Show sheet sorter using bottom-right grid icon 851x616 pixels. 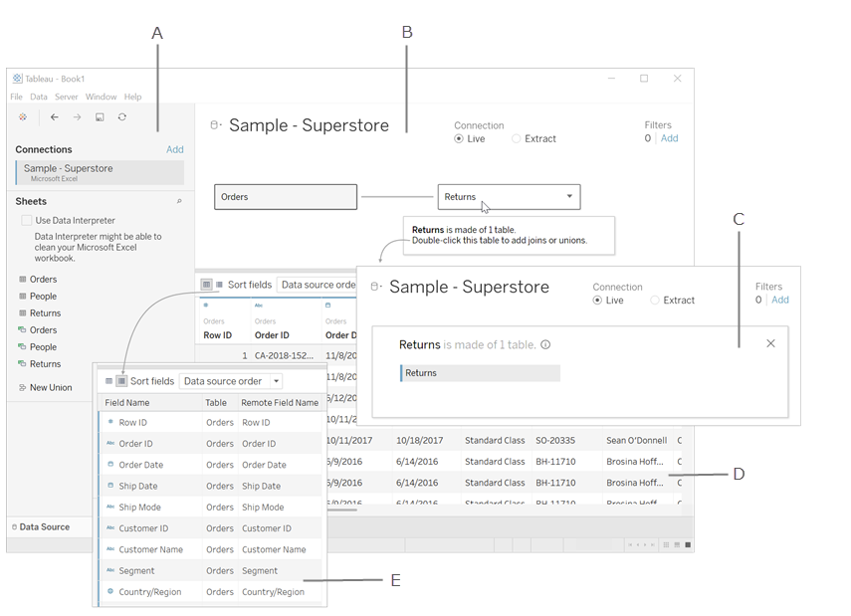coord(666,544)
